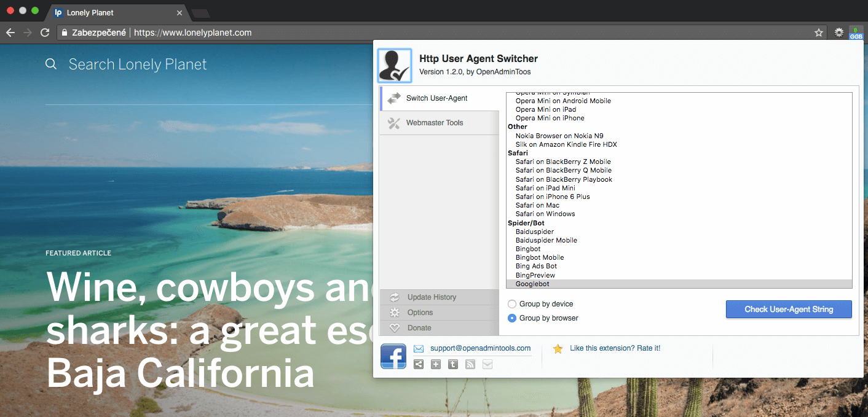868x417 pixels.
Task: Click the share icon below support email
Action: [419, 364]
